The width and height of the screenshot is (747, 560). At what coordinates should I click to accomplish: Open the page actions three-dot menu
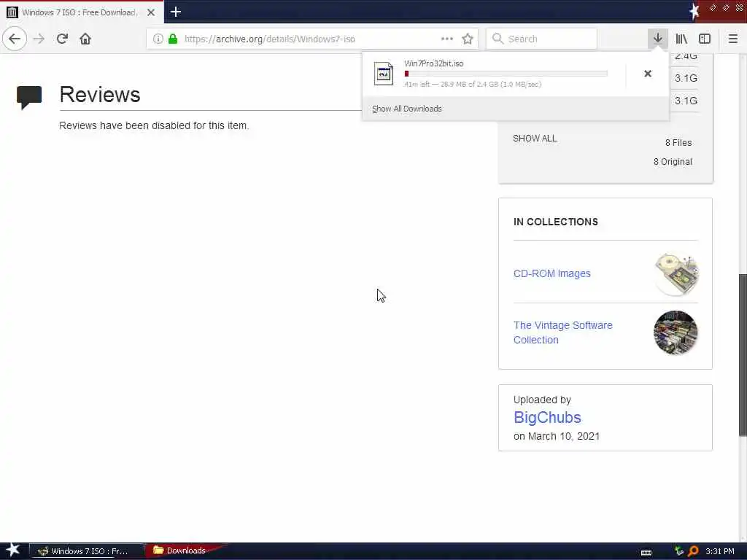pos(447,39)
